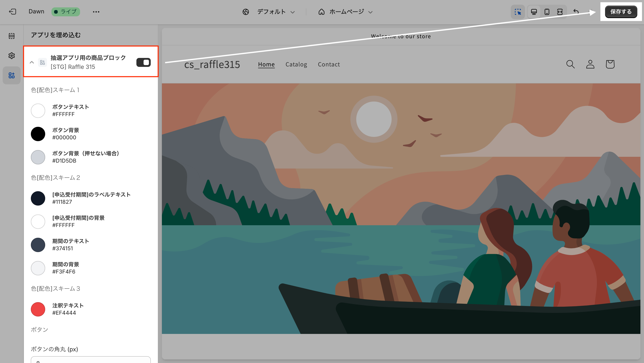Disable the 抽選アプリ用の商品ブロック toggle
The height and width of the screenshot is (363, 644).
coord(144,62)
